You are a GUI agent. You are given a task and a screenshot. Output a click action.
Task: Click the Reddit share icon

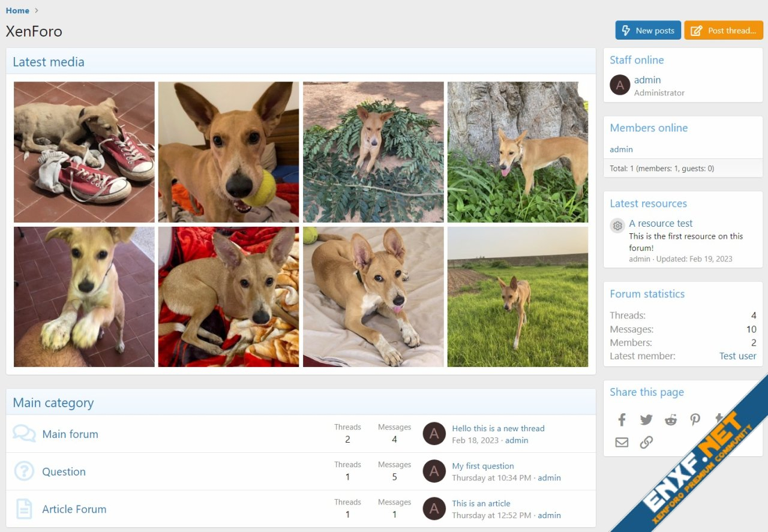[x=671, y=420]
